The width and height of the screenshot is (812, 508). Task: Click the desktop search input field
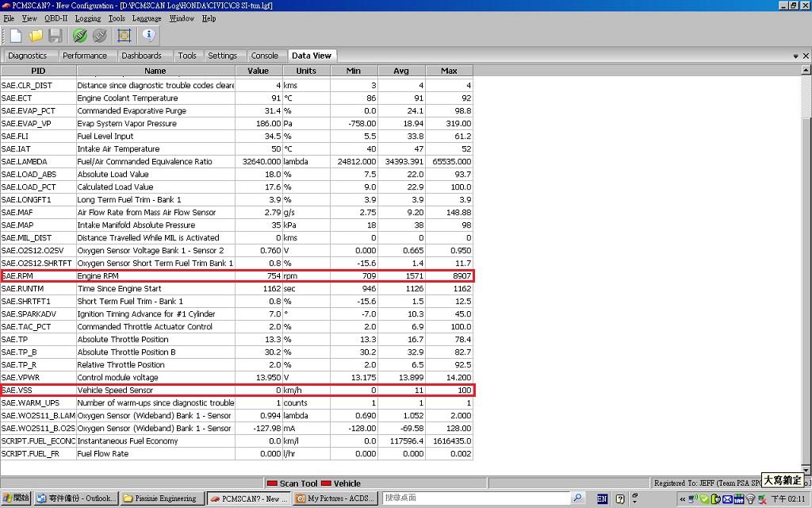point(476,498)
